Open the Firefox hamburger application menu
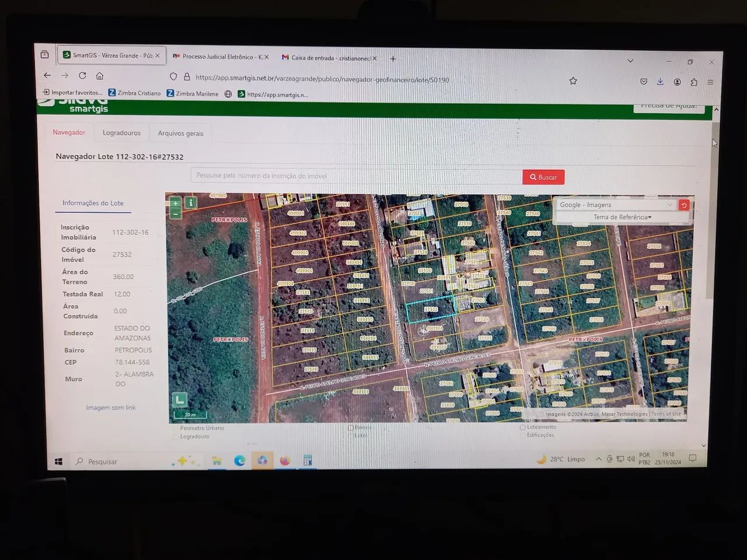Viewport: 747px width, 560px height. [x=710, y=82]
